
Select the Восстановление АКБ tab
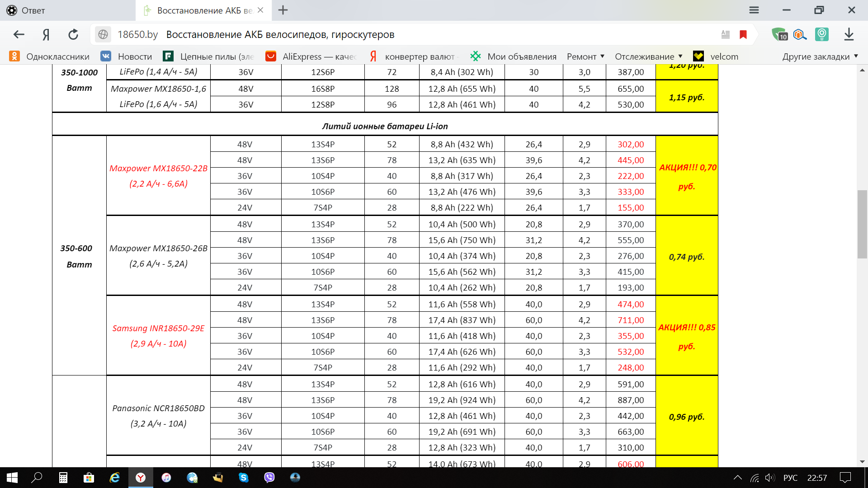point(203,10)
